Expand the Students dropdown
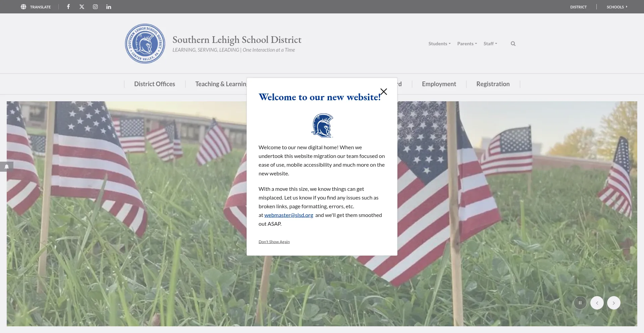Image resolution: width=644 pixels, height=333 pixels. (439, 44)
